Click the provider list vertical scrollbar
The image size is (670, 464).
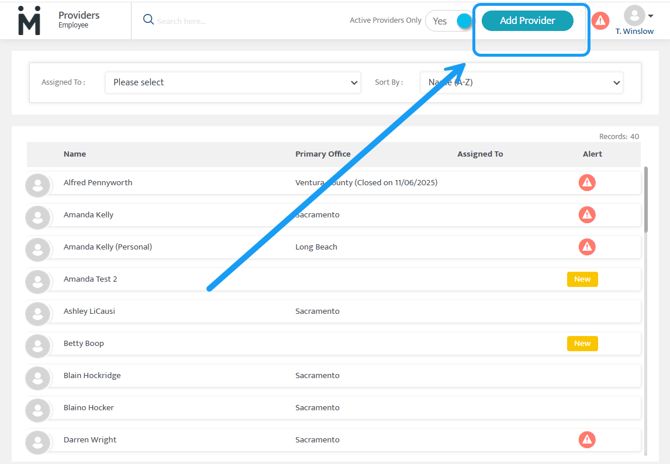pos(645,200)
